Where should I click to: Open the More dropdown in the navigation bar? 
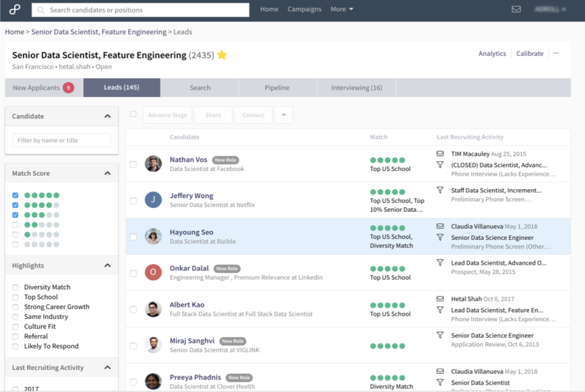342,10
